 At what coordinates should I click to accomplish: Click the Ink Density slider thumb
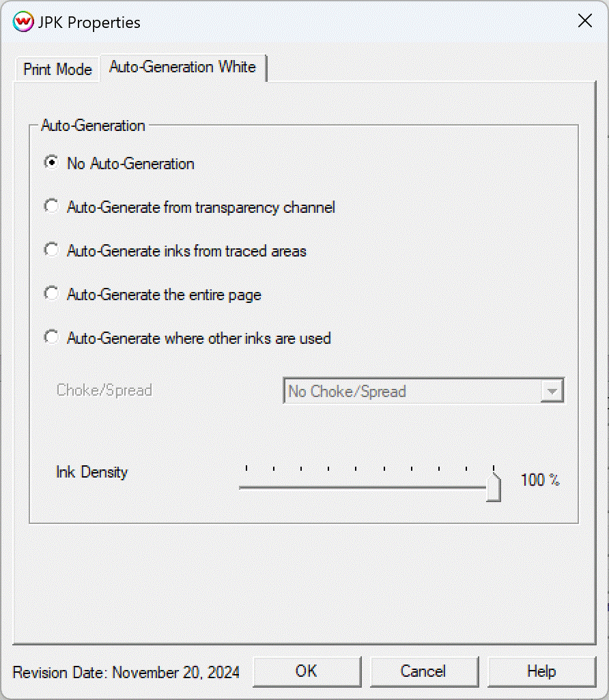pos(494,488)
